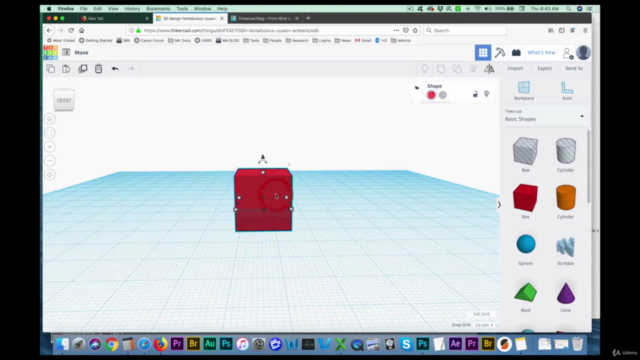Image resolution: width=640 pixels, height=360 pixels.
Task: Click the FRONT view cube
Action: coord(64,100)
